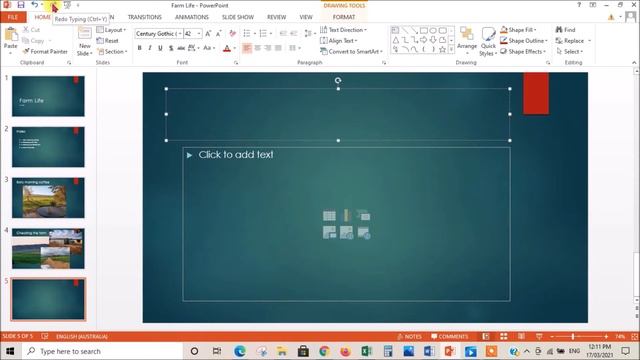This screenshot has width=640, height=360.
Task: Select slide 3 thumbnail with coffee picture
Action: [x=48, y=198]
